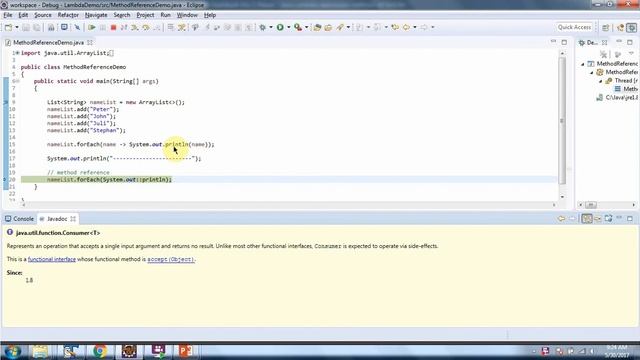Collapse the Thread tree node
Screen dimensions: 640x360
coord(600,81)
